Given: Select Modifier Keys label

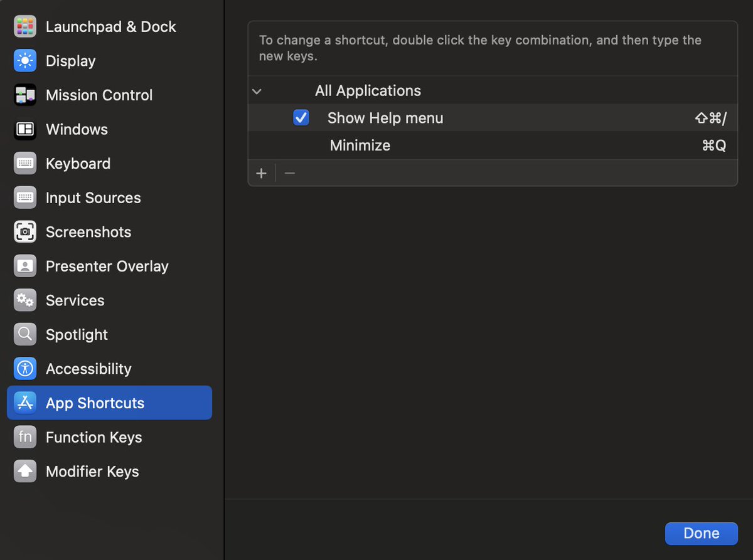Looking at the screenshot, I should click(x=92, y=471).
